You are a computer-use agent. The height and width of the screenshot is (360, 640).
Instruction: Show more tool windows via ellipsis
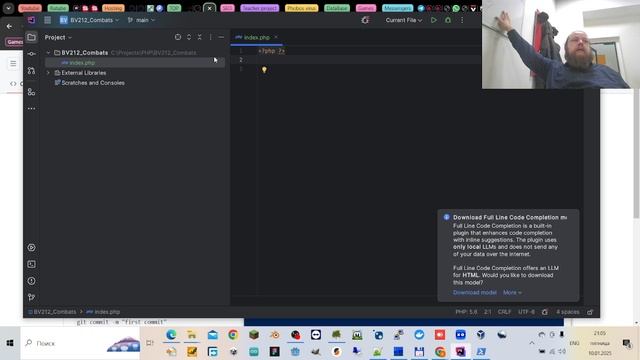pyautogui.click(x=31, y=109)
